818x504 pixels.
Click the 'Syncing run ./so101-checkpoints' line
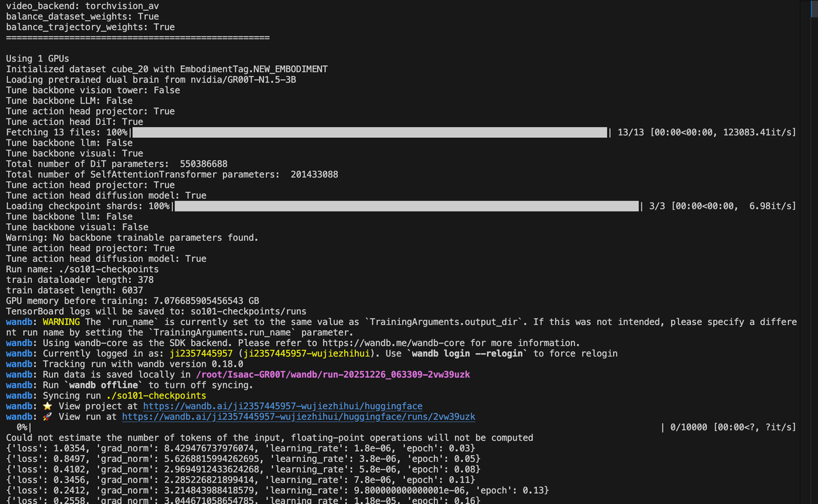pyautogui.click(x=125, y=395)
